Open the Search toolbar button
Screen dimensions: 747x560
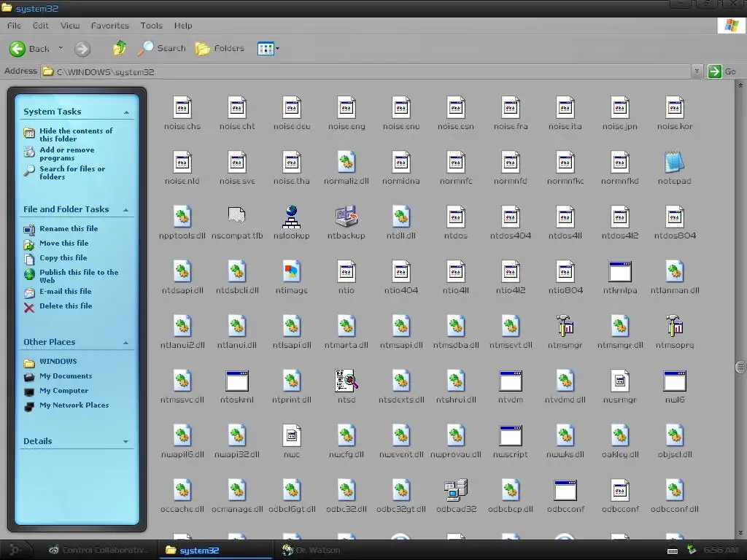pos(162,48)
